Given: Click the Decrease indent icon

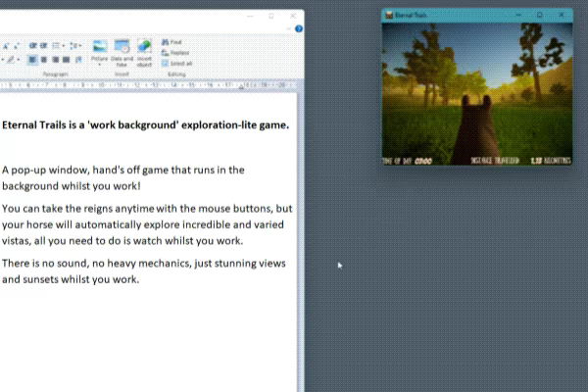Looking at the screenshot, I should point(33,46).
